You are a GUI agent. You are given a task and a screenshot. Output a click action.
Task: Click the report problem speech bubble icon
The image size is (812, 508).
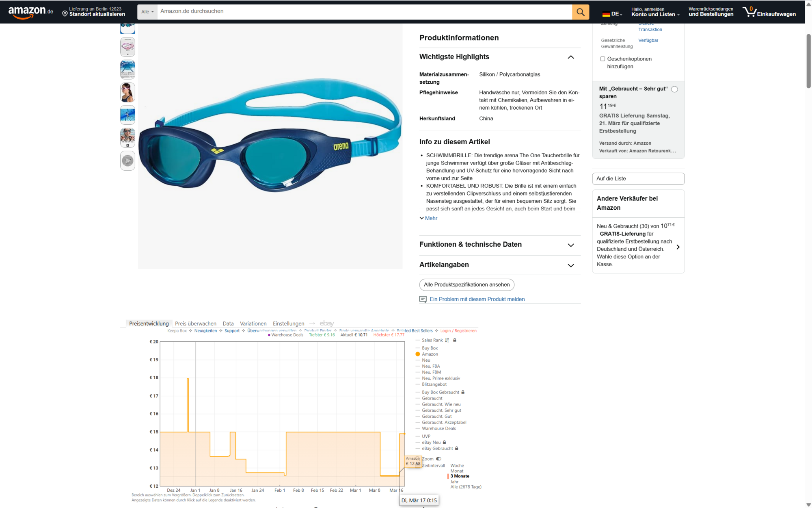[423, 299]
